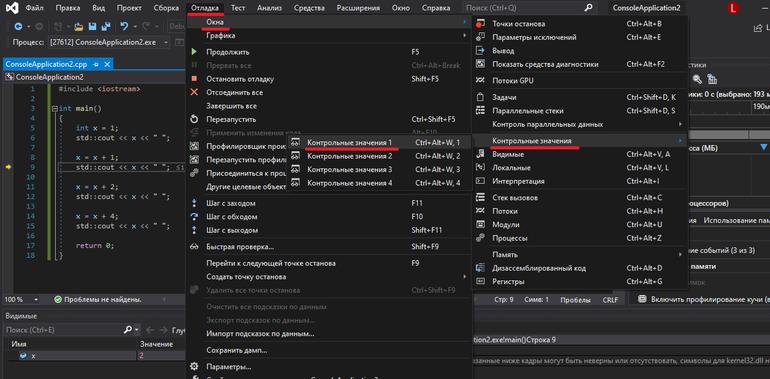Select variable x row in Видимые

[x=93, y=356]
